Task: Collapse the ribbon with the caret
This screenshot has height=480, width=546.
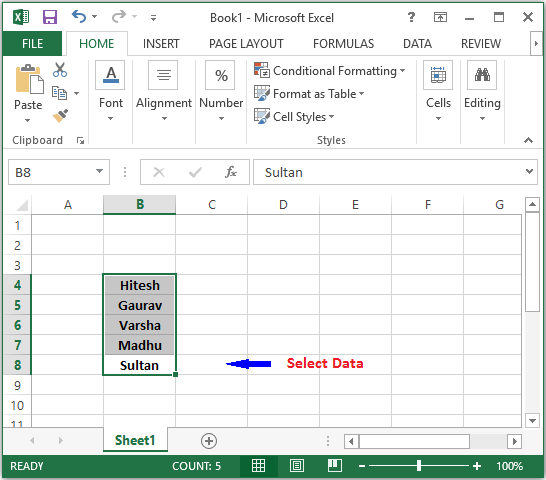Action: [x=528, y=140]
